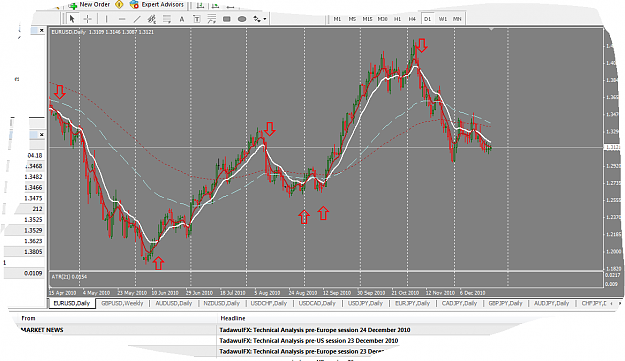This screenshot has height=361, width=625.
Task: Select the 1.3525 value in left panel
Action: pyautogui.click(x=33, y=220)
